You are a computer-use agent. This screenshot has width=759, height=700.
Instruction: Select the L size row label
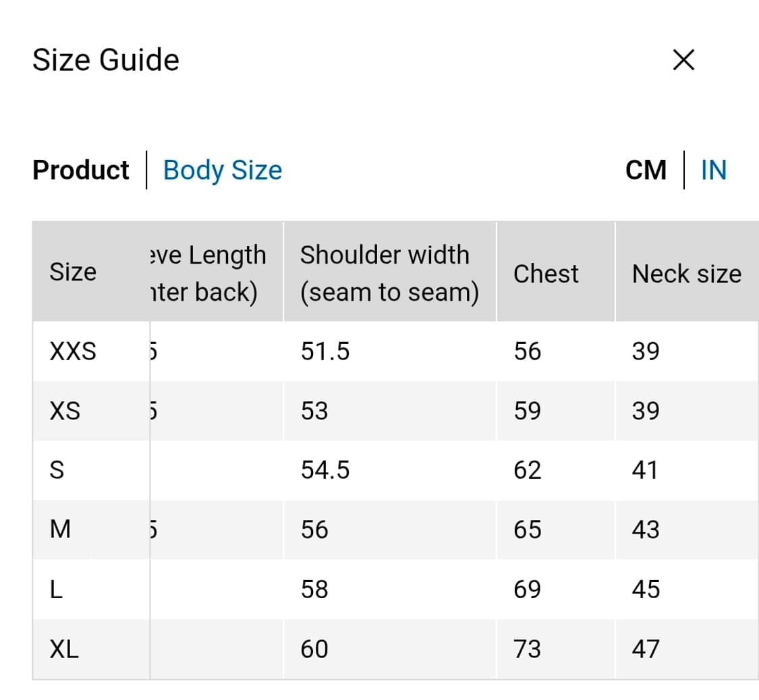pyautogui.click(x=57, y=589)
